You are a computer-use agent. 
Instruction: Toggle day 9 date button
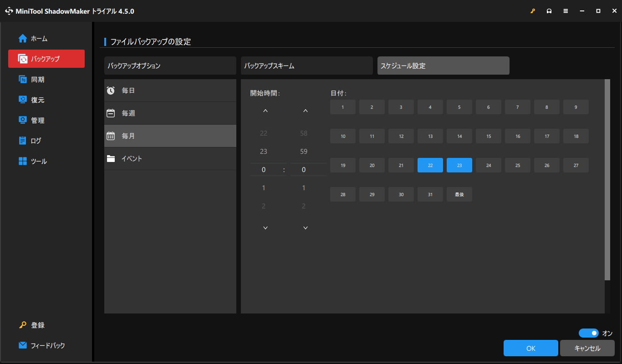576,107
